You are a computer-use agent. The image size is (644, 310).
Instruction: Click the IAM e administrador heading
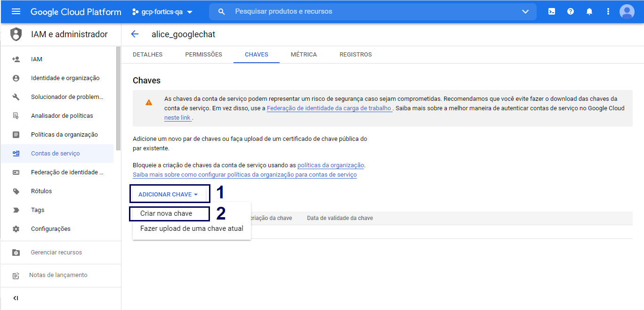[x=69, y=34]
